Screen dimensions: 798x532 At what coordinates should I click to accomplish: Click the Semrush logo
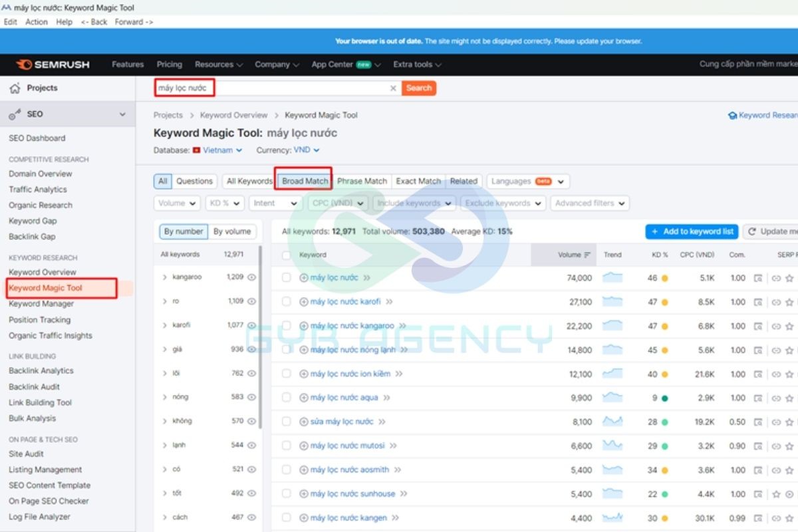(53, 65)
